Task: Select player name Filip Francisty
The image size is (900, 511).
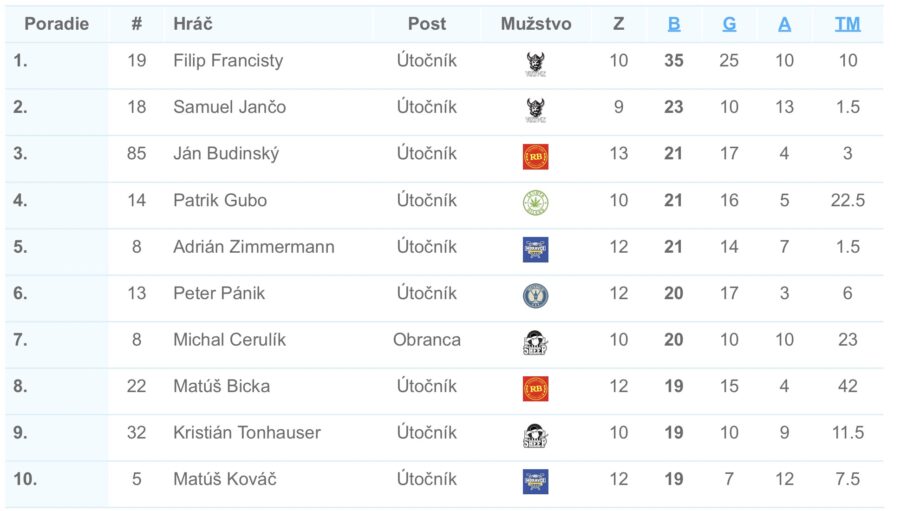Action: coord(228,61)
